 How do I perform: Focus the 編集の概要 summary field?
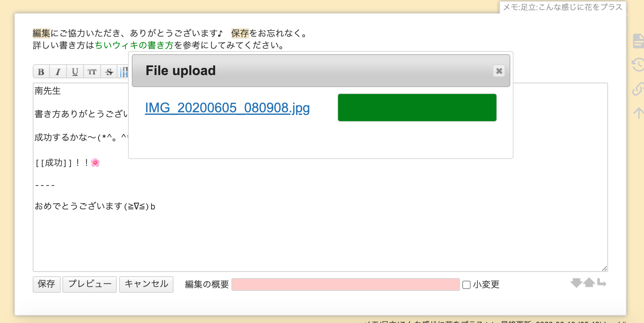click(345, 285)
